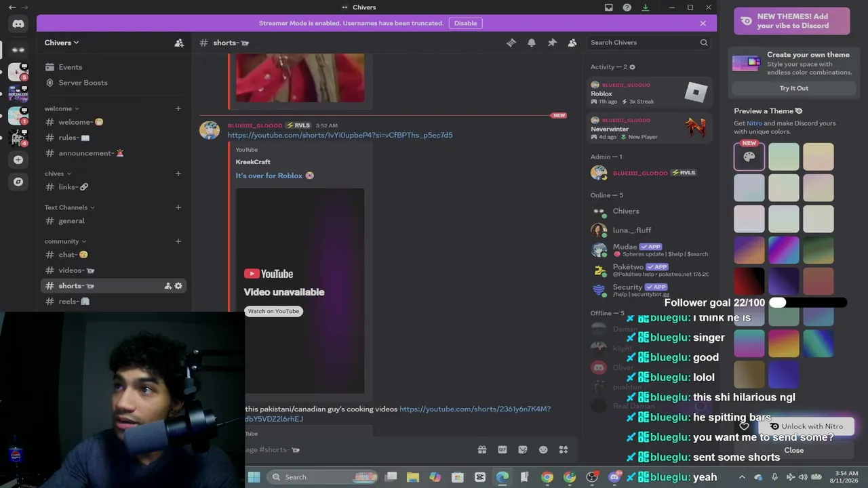Expand the Chivers server menu

tap(62, 43)
